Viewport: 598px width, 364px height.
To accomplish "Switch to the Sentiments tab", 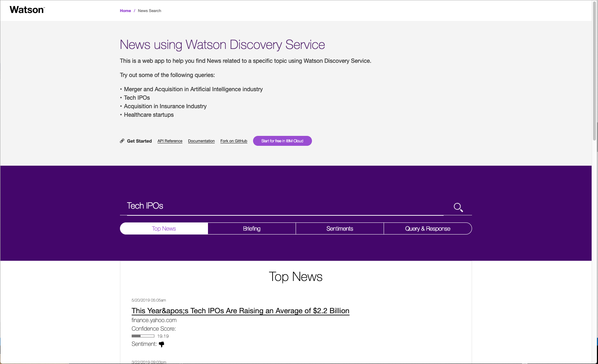I will coord(340,228).
